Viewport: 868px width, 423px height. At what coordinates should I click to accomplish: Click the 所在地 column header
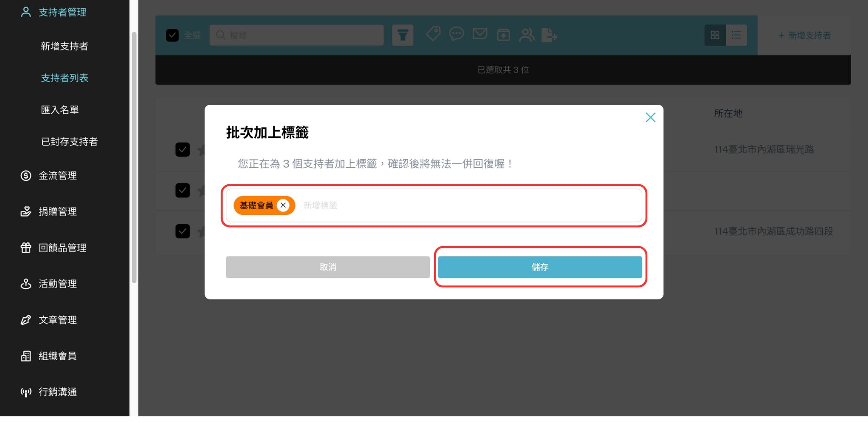[x=728, y=113]
